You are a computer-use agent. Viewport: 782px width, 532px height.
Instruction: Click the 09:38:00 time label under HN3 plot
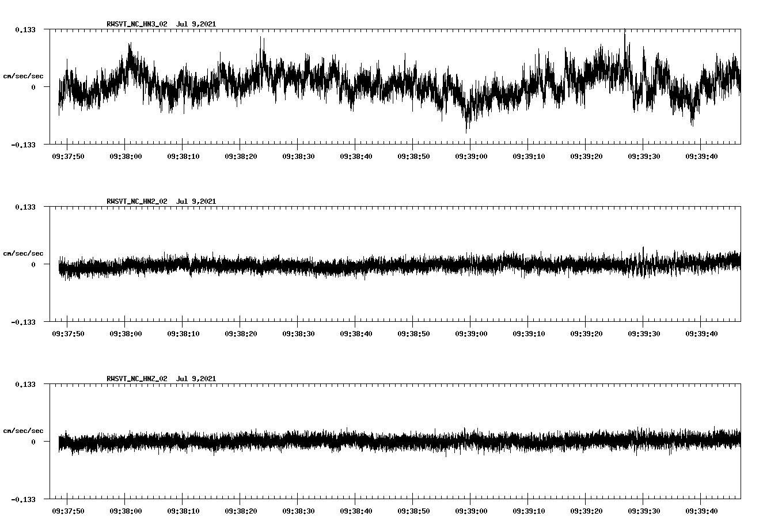pyautogui.click(x=126, y=157)
